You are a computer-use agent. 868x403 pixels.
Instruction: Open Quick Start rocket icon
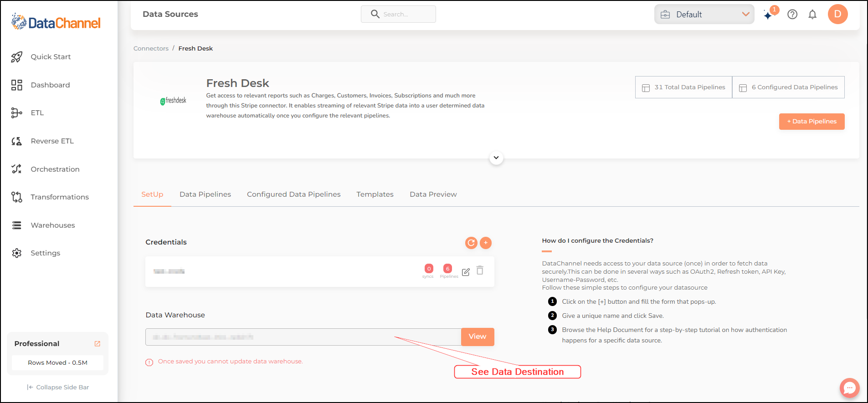17,57
